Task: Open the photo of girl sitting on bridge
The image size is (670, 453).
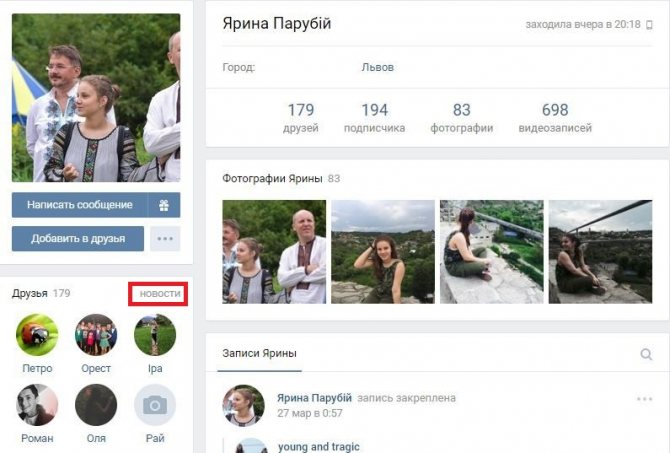Action: coord(600,252)
